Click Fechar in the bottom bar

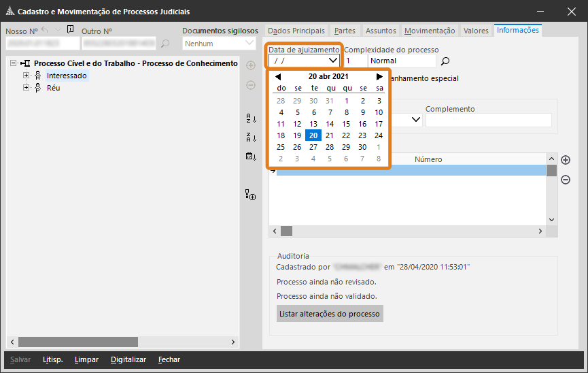point(169,359)
